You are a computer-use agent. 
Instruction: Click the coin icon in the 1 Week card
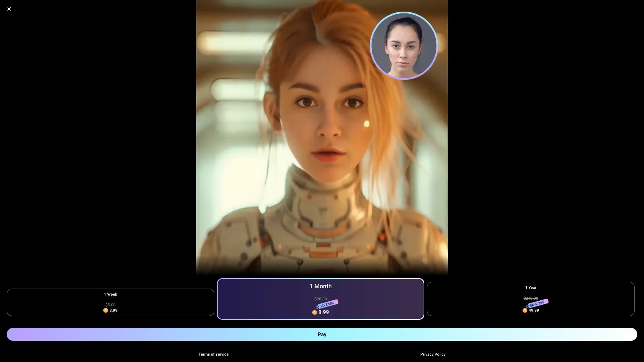point(105,310)
